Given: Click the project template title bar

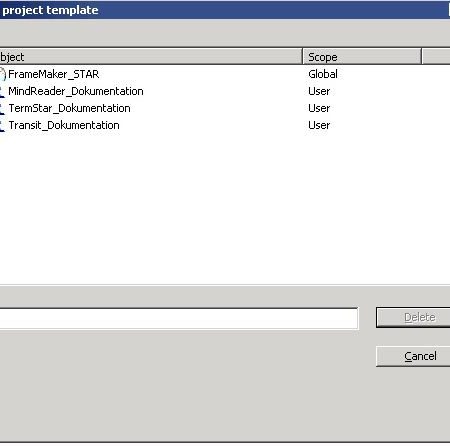Looking at the screenshot, I should [x=225, y=10].
